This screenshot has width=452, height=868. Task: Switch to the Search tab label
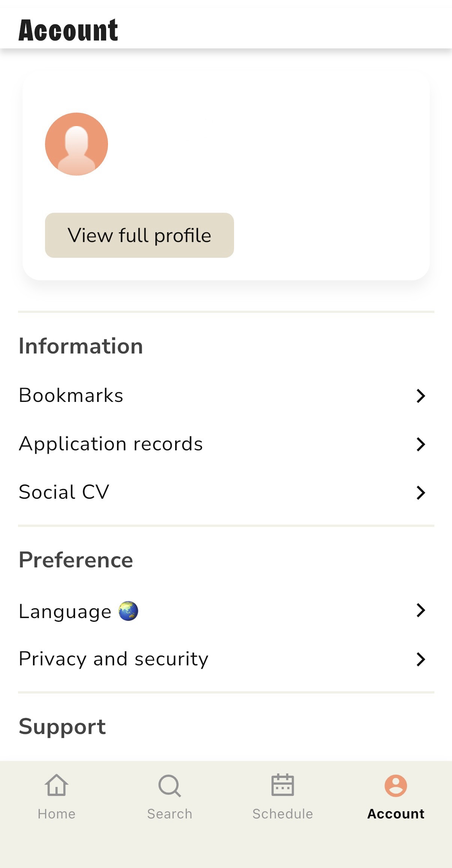(170, 814)
